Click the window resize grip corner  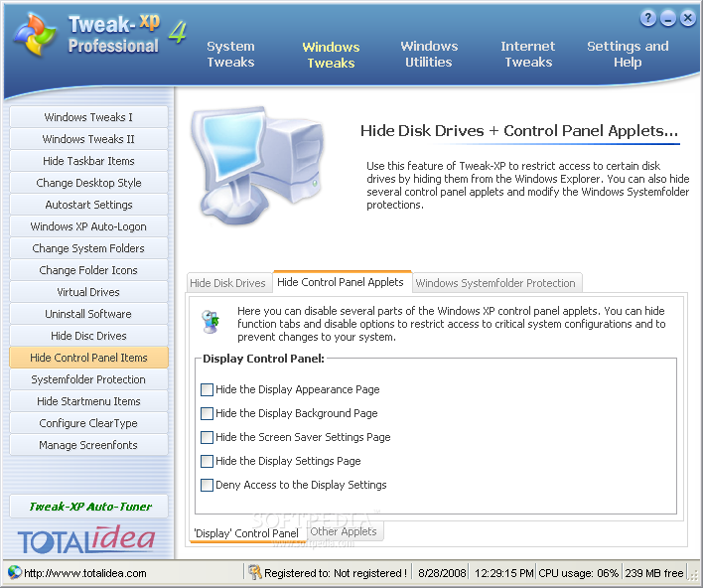coord(695,578)
